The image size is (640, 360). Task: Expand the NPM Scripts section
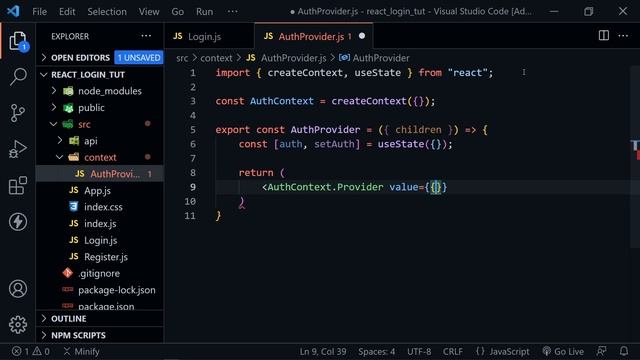coord(78,335)
